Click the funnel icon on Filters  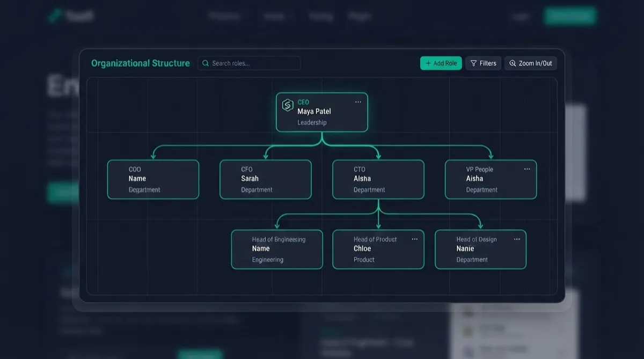click(473, 63)
